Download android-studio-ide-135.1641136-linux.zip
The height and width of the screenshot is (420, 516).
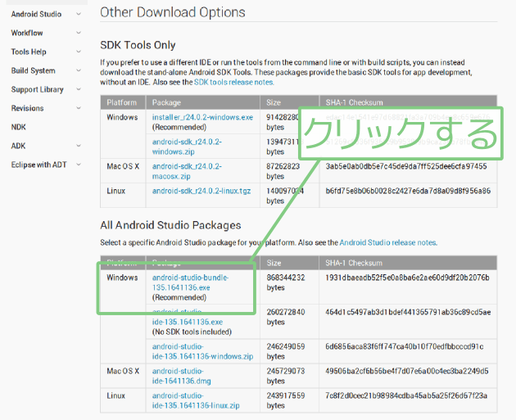click(x=196, y=400)
